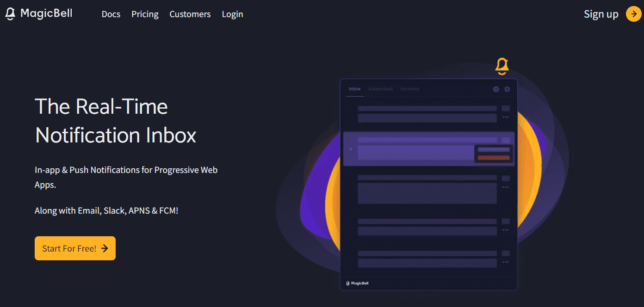
Task: Click the text "Along with Email, Slack, APNS & FCM!"
Action: click(106, 210)
